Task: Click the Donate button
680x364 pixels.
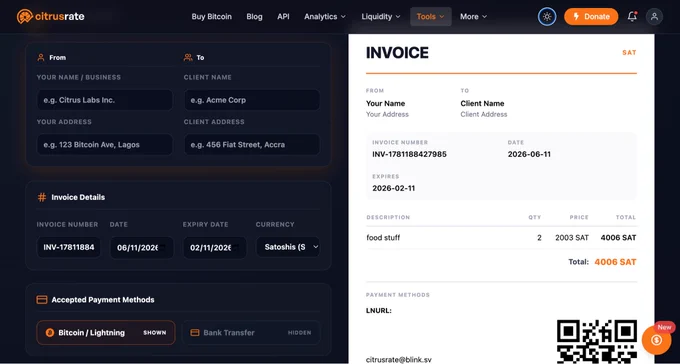Action: [x=591, y=16]
